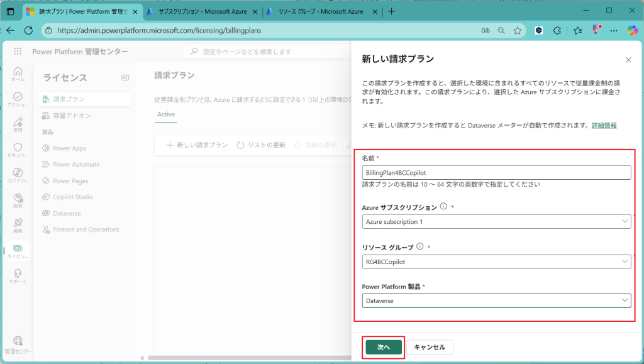Open a new browser tab

pos(391,11)
